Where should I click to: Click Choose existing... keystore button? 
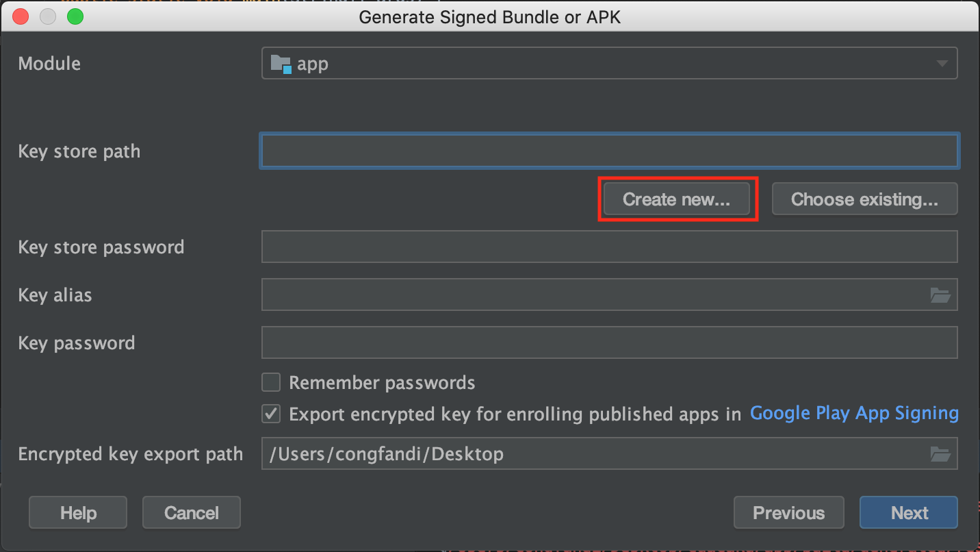tap(864, 199)
